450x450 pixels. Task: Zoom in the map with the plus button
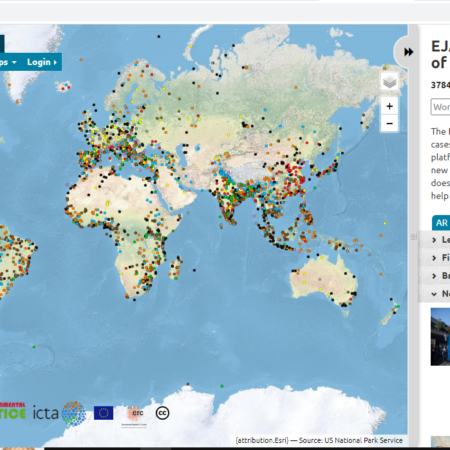(389, 106)
